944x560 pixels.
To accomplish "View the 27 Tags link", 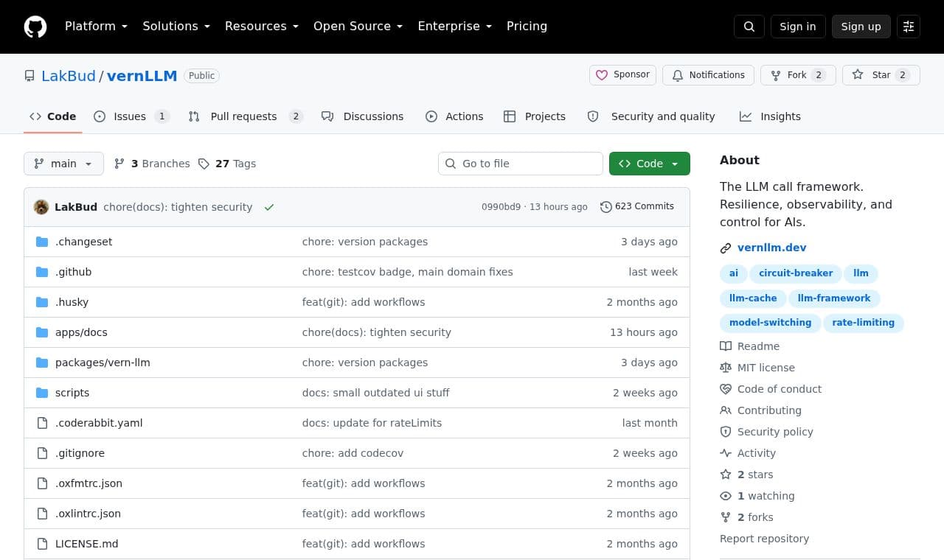I will click(227, 164).
